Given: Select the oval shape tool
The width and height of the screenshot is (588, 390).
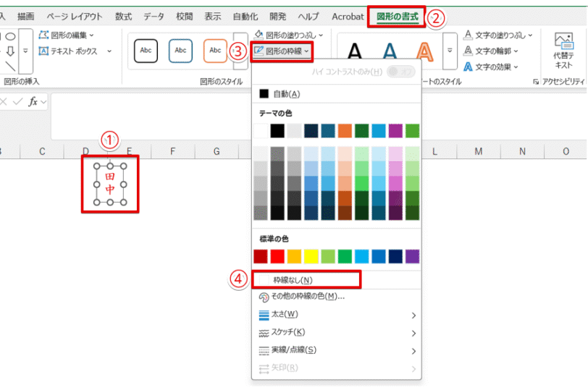Looking at the screenshot, I should (10, 36).
